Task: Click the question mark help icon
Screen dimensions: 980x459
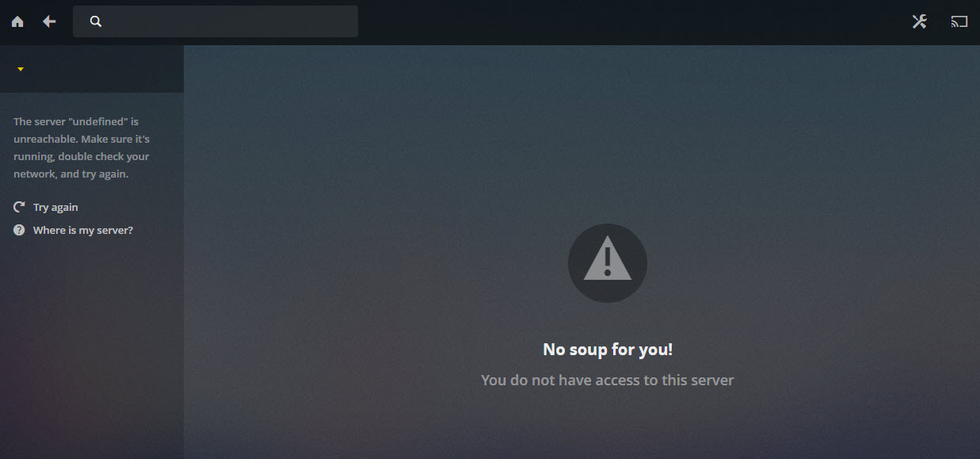Action: (x=19, y=230)
